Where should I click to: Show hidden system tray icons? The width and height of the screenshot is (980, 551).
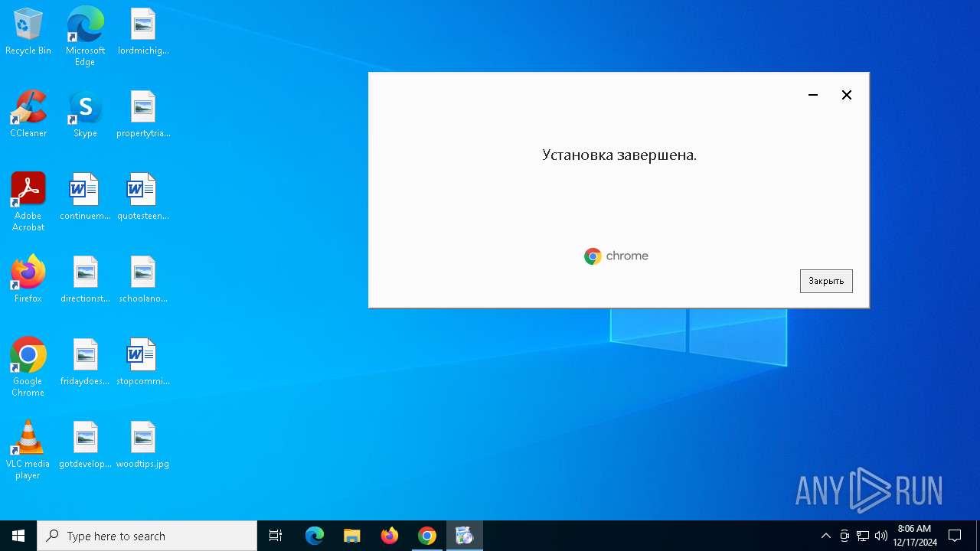point(825,536)
